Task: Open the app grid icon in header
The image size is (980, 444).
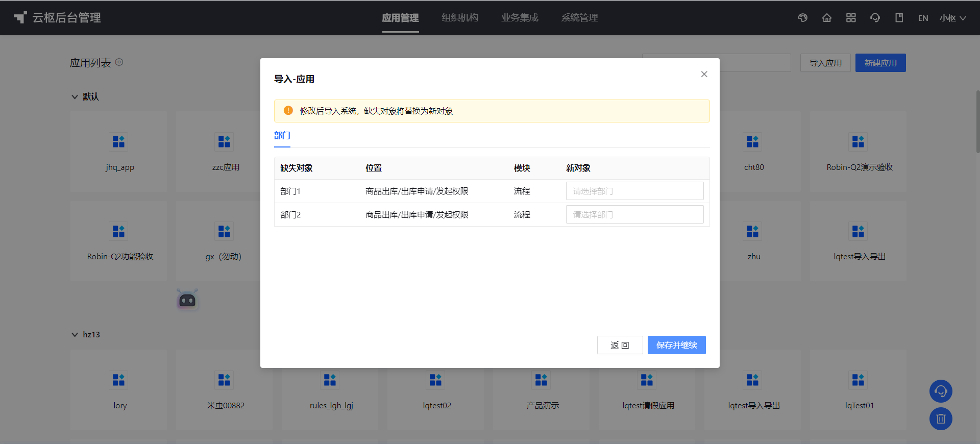Action: pos(851,18)
